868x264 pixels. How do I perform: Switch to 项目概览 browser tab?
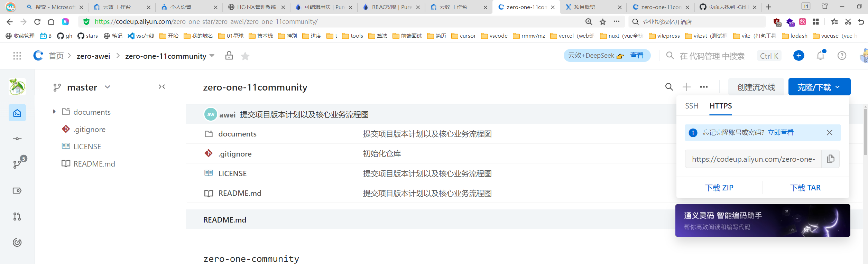(x=593, y=7)
